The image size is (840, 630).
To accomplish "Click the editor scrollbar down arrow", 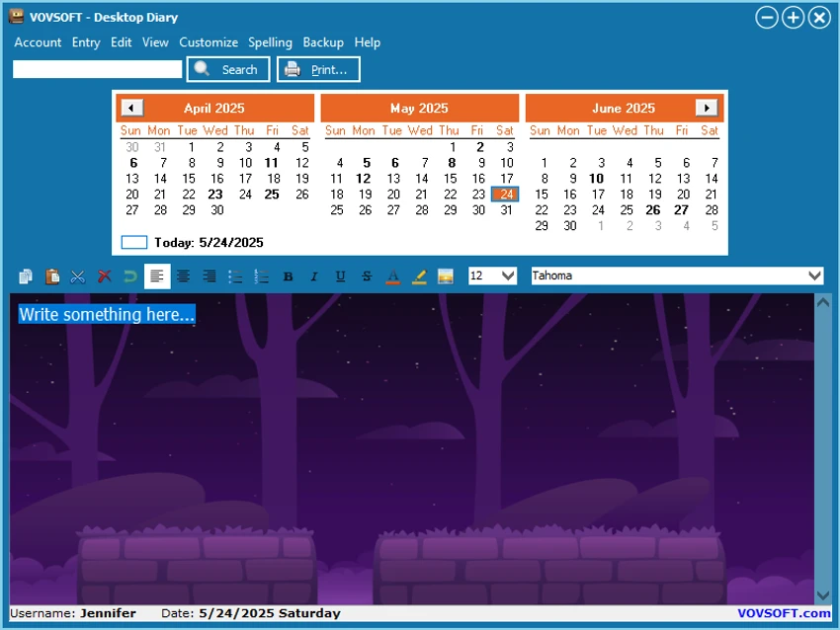I will tap(823, 595).
